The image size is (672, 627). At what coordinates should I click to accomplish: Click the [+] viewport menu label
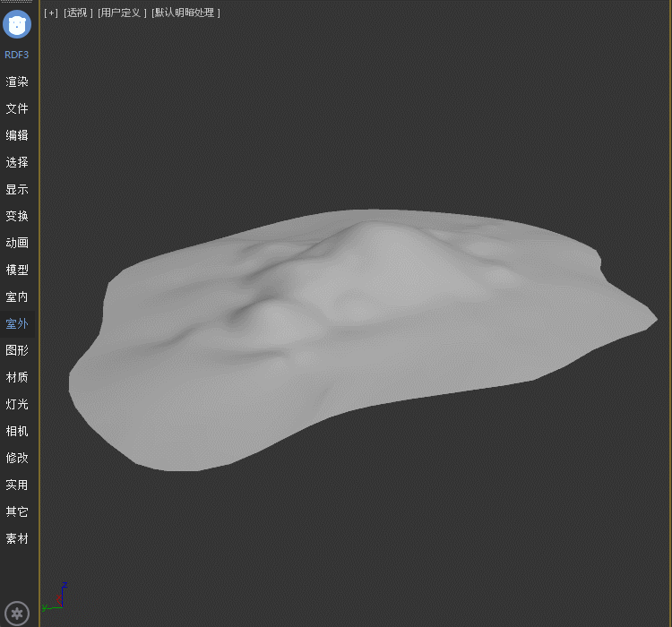click(x=51, y=13)
